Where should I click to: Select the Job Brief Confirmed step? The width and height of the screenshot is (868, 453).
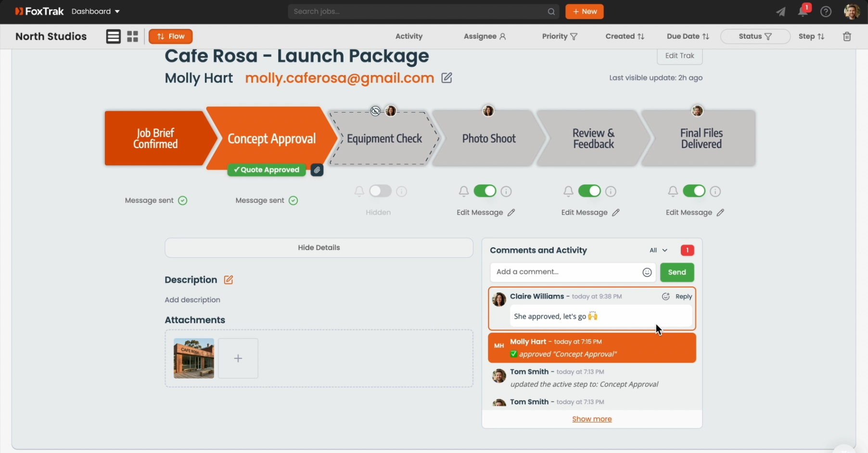(156, 138)
